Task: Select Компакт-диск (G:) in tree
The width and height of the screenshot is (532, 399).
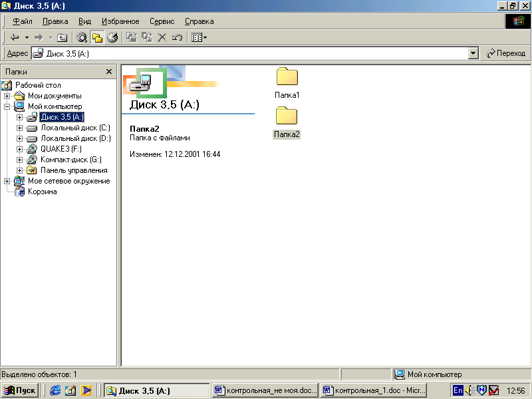Action: click(71, 160)
